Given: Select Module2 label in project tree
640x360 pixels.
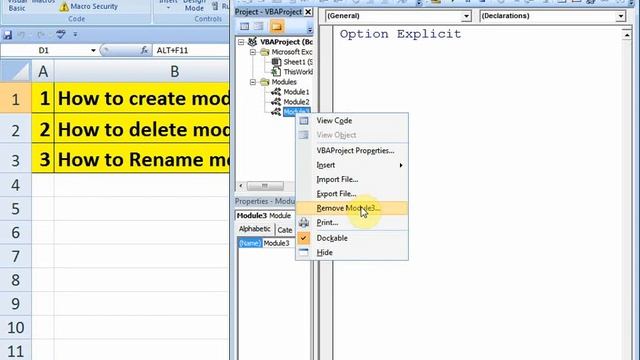Looking at the screenshot, I should point(296,102).
